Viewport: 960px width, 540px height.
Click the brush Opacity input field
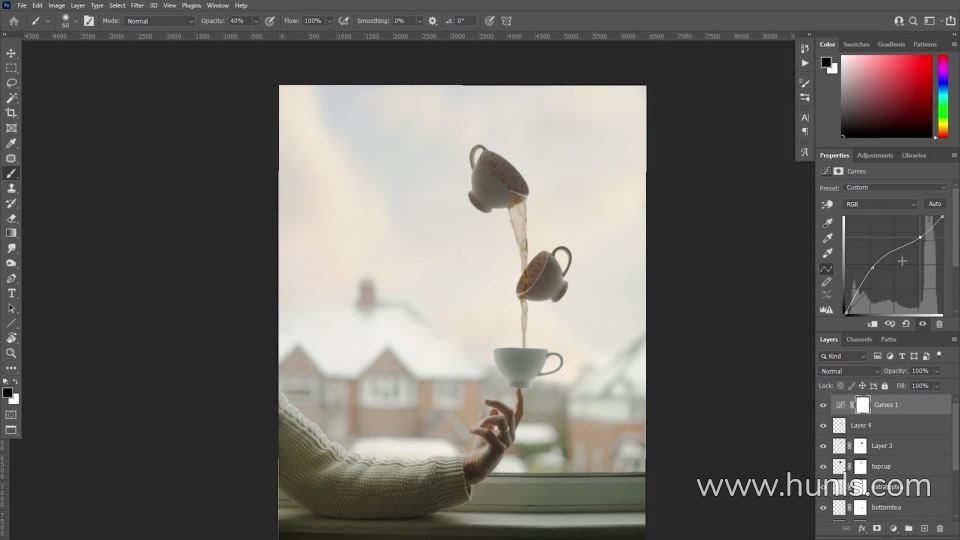click(239, 21)
